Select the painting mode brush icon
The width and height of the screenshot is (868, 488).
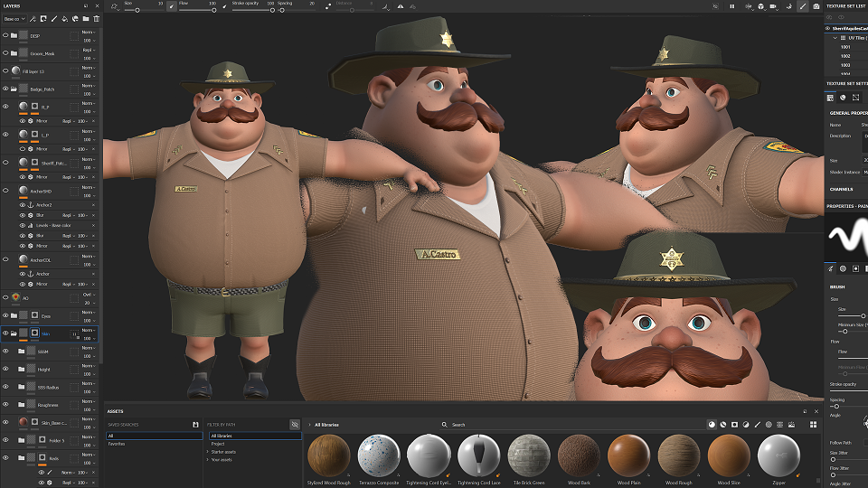tap(803, 6)
